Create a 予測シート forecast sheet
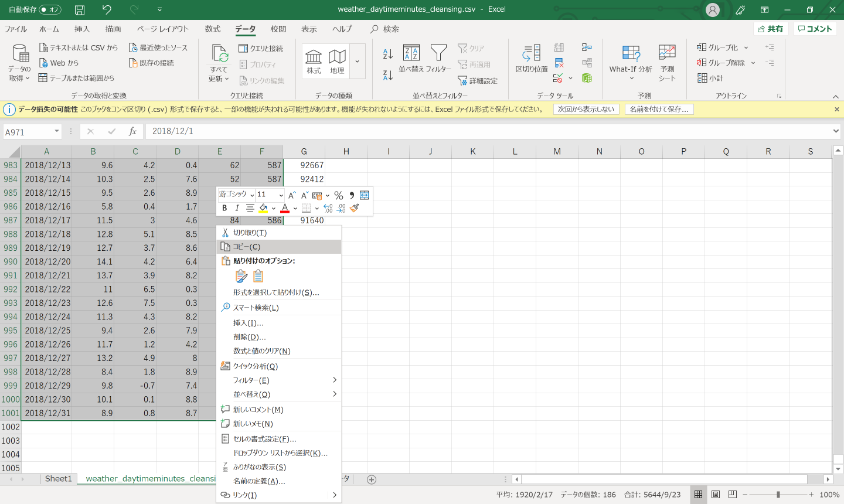844x504 pixels. 667,63
